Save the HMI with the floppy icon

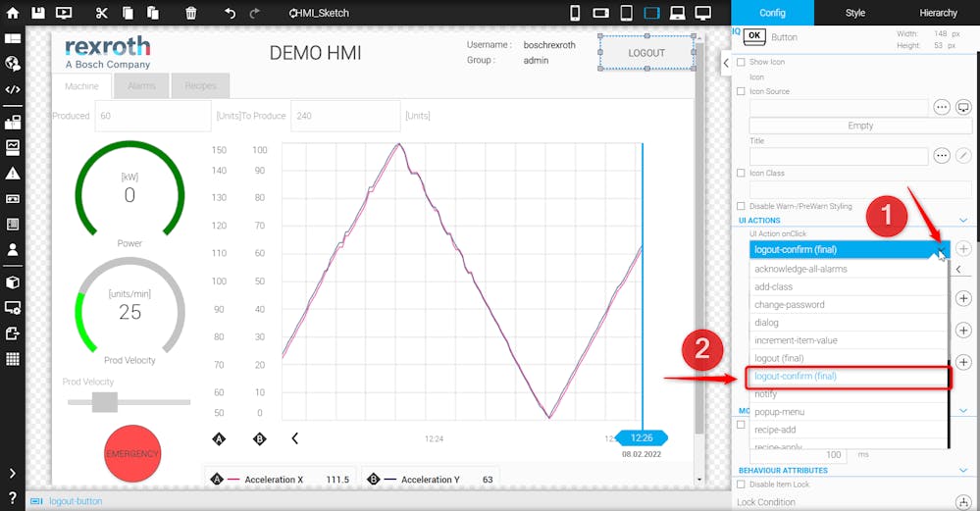(38, 13)
